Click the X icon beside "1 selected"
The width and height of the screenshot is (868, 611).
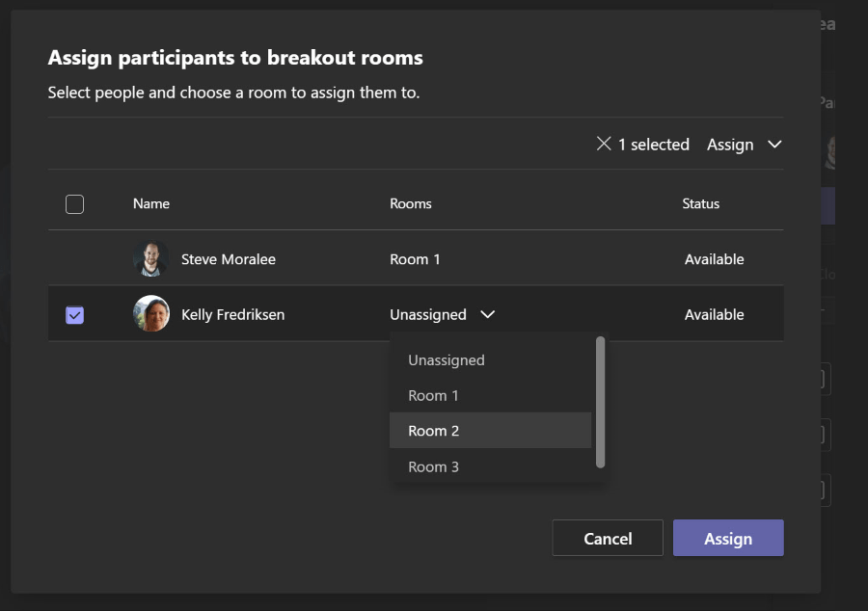click(604, 144)
